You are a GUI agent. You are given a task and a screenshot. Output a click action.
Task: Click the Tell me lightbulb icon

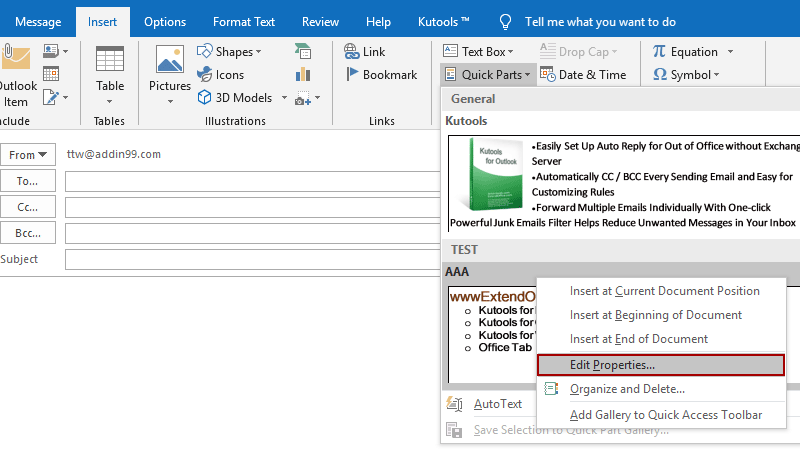(x=506, y=21)
